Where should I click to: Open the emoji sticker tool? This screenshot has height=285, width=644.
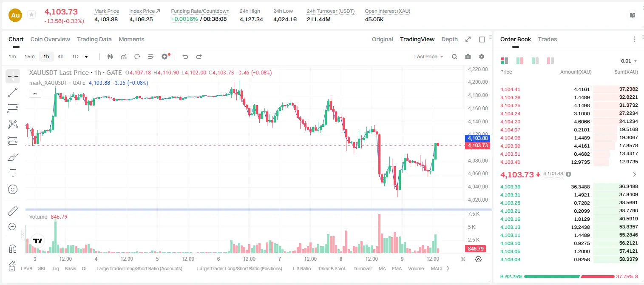coord(13,189)
